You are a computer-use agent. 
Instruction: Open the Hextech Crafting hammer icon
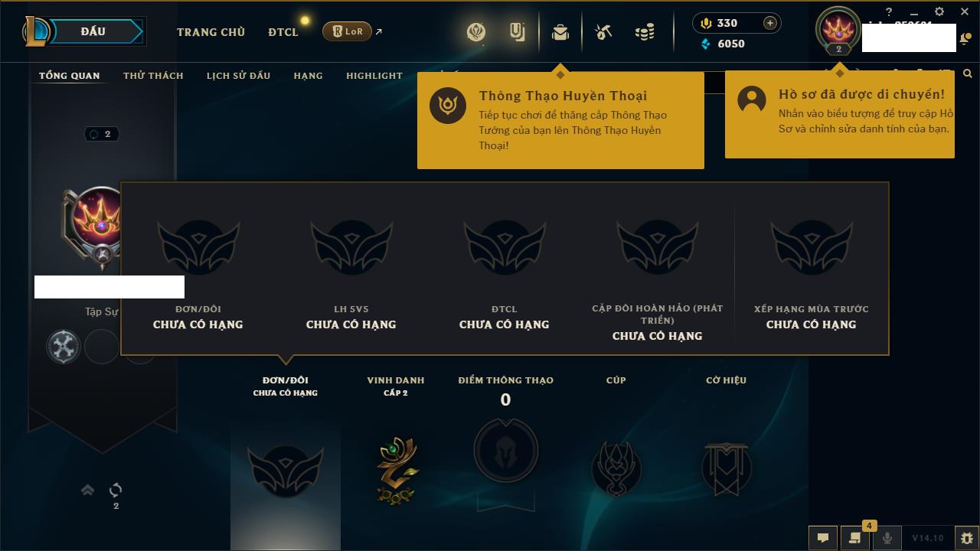[x=603, y=32]
